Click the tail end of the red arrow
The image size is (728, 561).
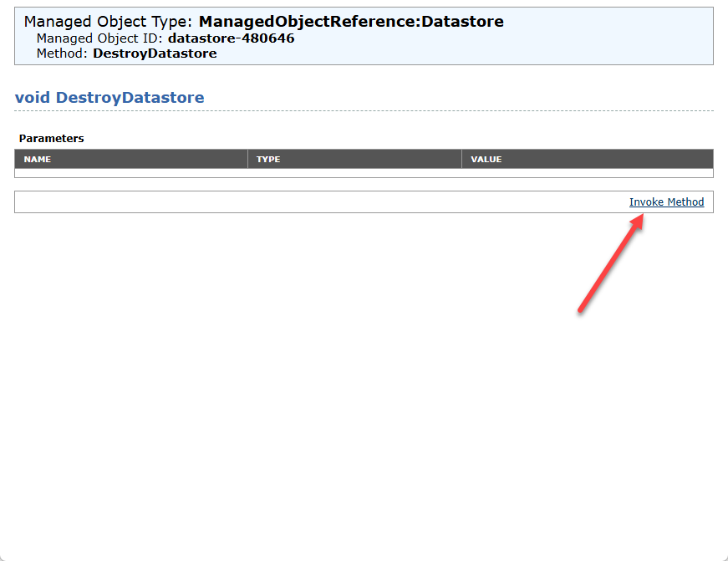(581, 309)
